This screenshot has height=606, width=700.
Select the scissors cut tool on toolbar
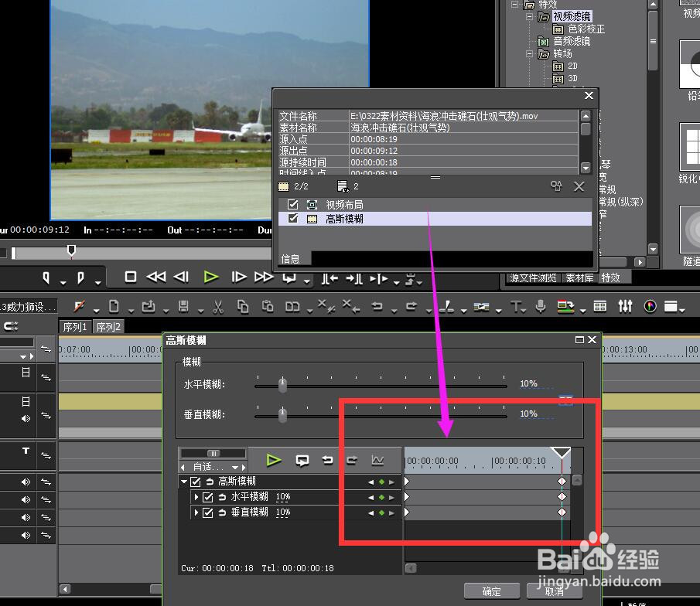217,307
